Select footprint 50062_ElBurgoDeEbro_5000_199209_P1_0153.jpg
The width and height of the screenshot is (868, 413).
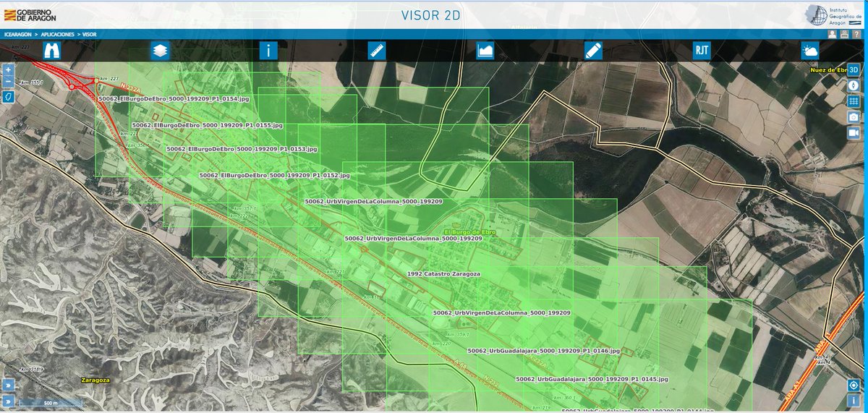pyautogui.click(x=242, y=149)
